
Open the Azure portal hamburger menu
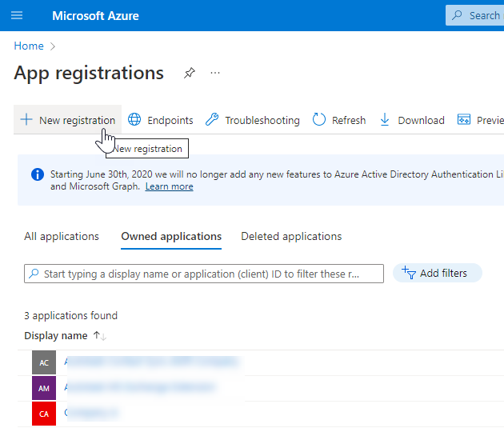[17, 15]
